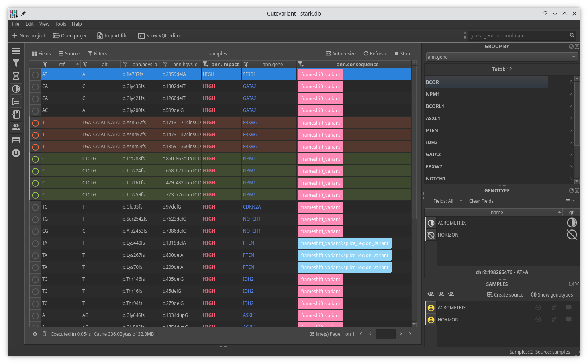Click the Refresh button
Screen dimensions: 588x364
375,53
